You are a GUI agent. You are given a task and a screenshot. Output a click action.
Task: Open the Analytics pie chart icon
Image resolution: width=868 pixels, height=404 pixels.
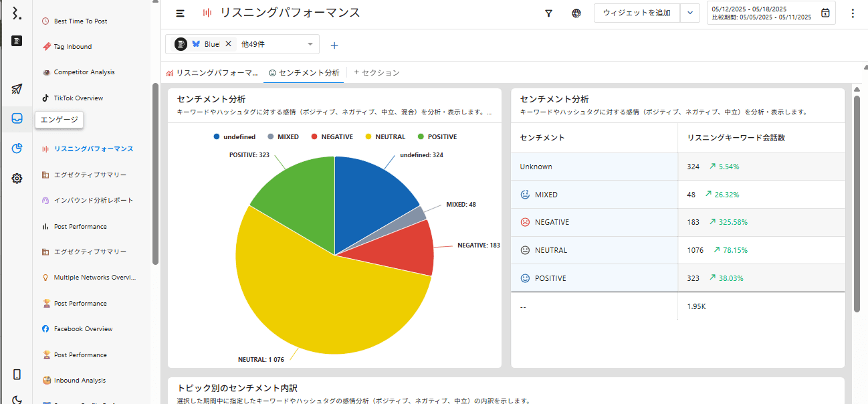(17, 148)
